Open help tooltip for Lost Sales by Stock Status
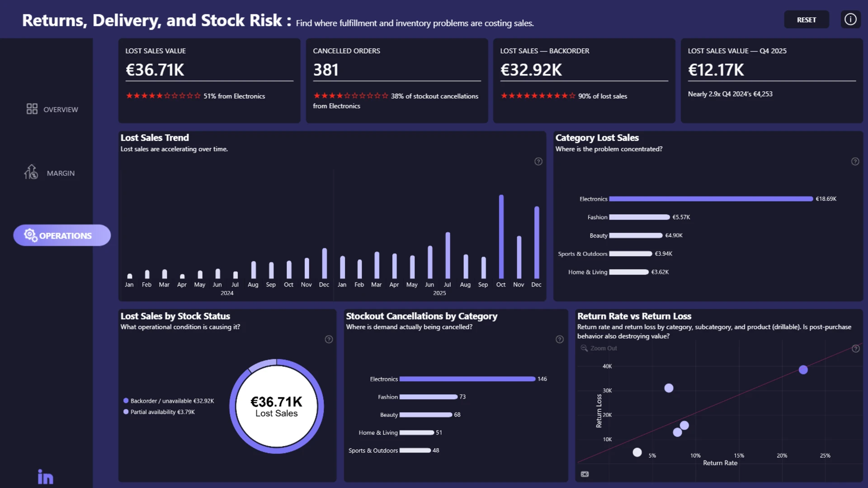Screen dimensions: 868x488 click(329, 339)
